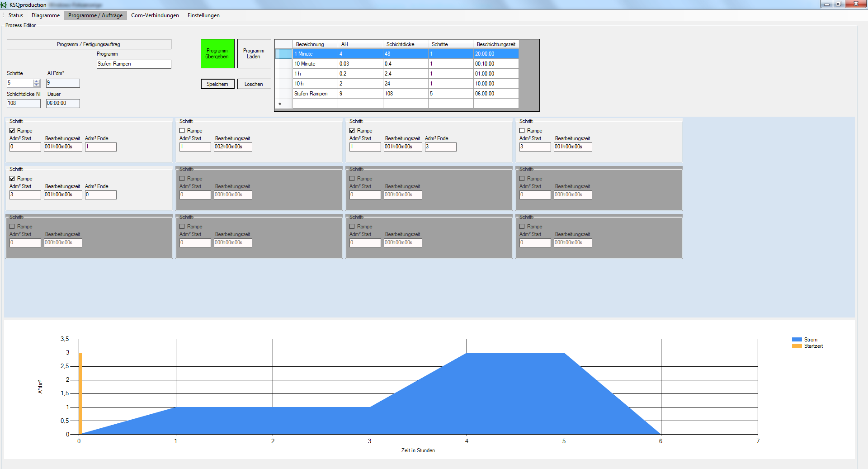Select the '10 h' table row
The height and width of the screenshot is (469, 868).
[x=396, y=84]
